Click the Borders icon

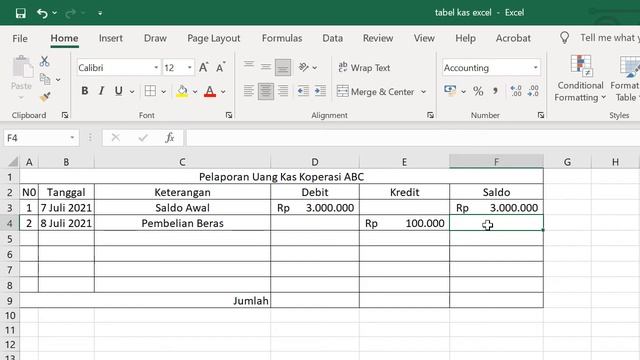point(150,91)
